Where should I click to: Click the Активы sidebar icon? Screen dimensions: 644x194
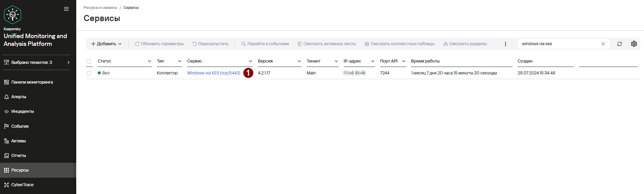pos(6,141)
